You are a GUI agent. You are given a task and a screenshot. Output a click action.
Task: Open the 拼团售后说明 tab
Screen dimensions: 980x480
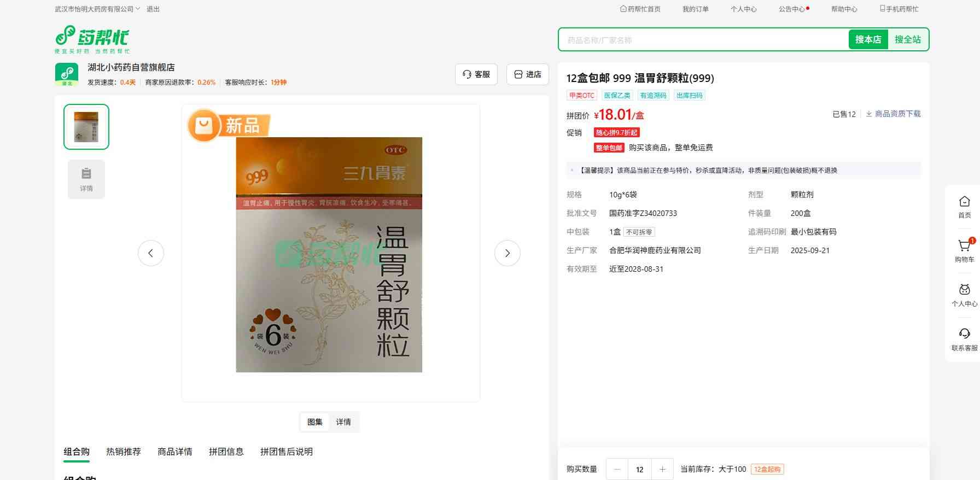click(x=287, y=452)
